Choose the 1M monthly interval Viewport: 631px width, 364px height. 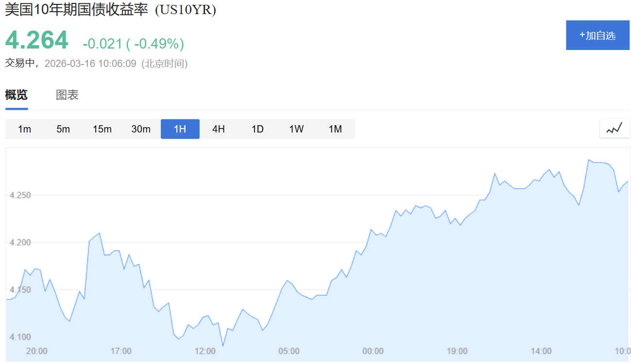coord(335,129)
